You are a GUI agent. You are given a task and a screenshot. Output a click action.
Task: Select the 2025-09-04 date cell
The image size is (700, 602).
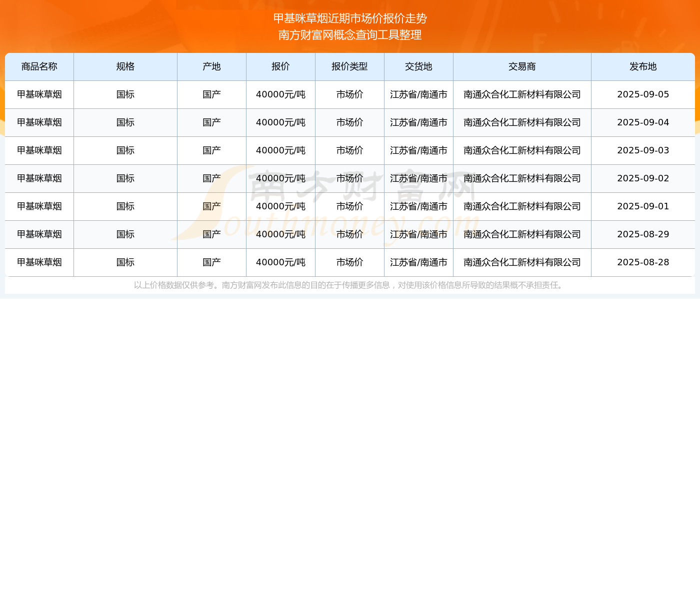(643, 123)
